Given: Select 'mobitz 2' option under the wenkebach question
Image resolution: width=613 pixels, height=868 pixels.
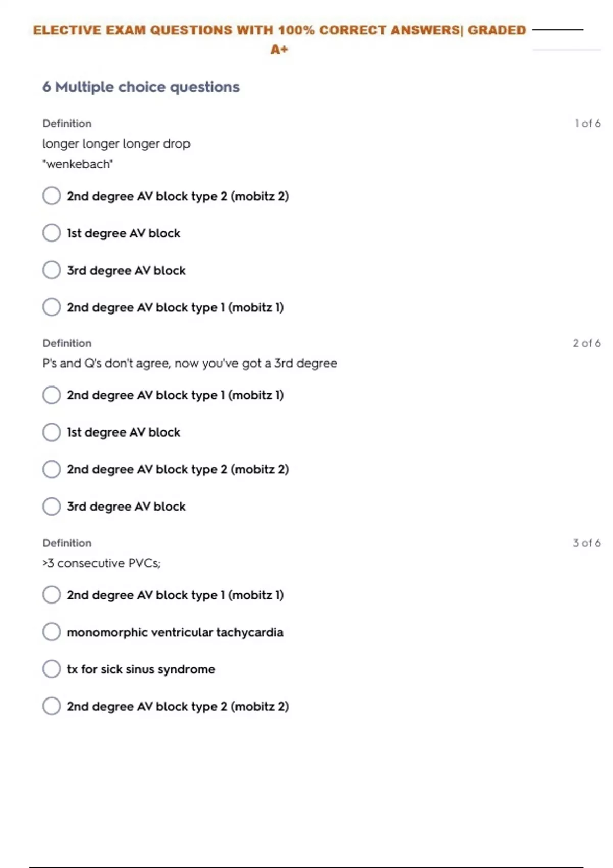Looking at the screenshot, I should 52,196.
